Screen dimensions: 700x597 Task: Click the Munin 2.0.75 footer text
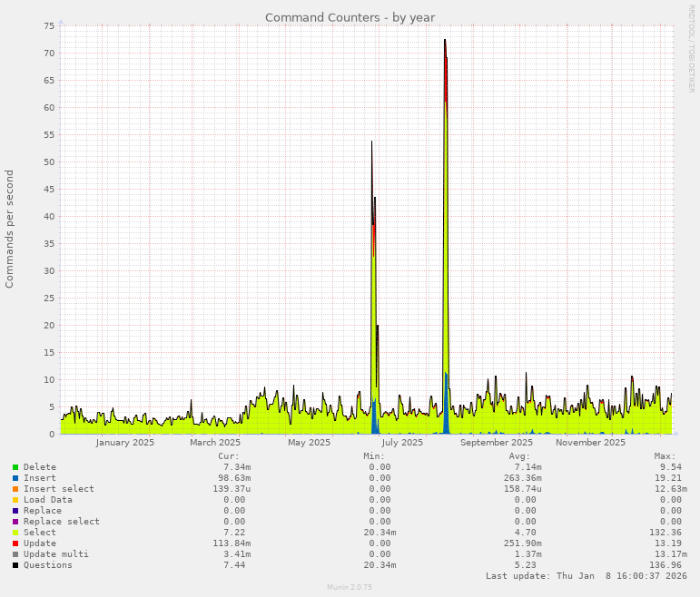point(350,588)
